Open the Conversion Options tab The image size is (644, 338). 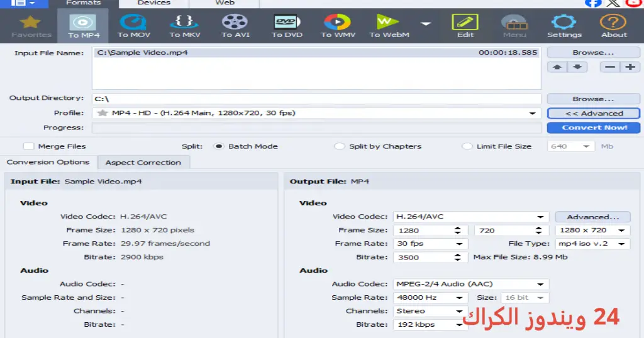pos(48,162)
